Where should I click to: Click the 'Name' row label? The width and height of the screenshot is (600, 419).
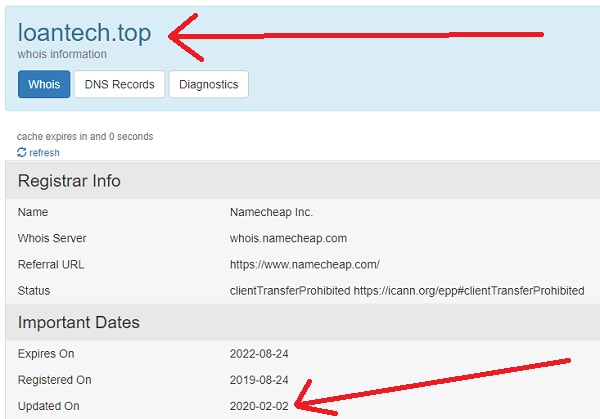pyautogui.click(x=33, y=212)
